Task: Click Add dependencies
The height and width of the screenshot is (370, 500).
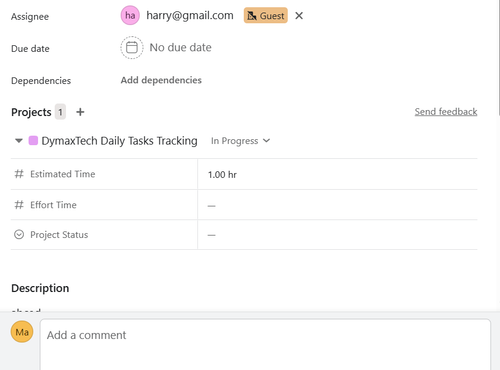Action: tap(161, 80)
